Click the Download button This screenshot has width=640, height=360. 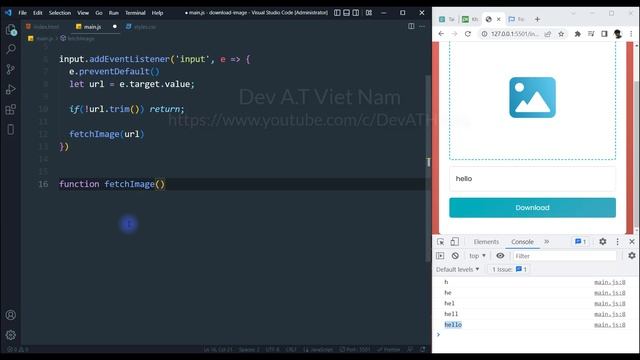[532, 208]
